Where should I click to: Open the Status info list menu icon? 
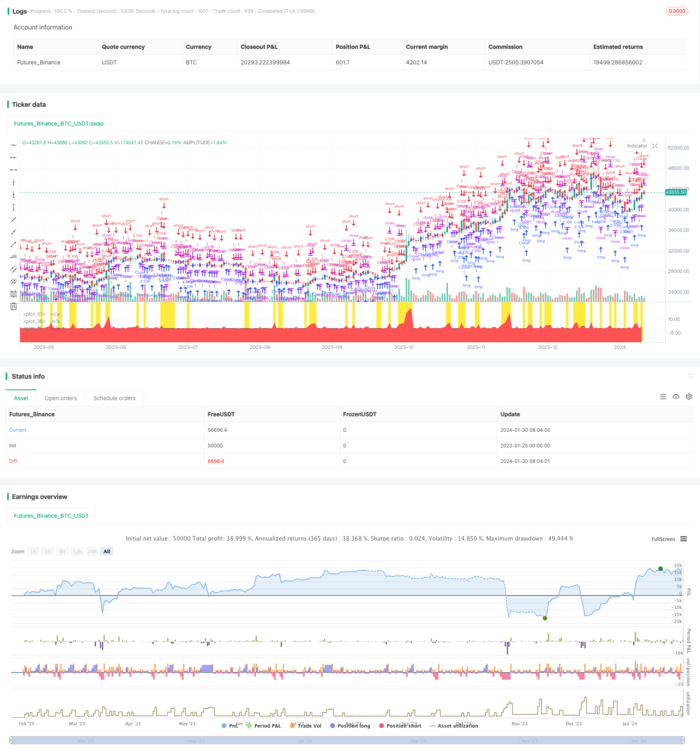[x=663, y=397]
